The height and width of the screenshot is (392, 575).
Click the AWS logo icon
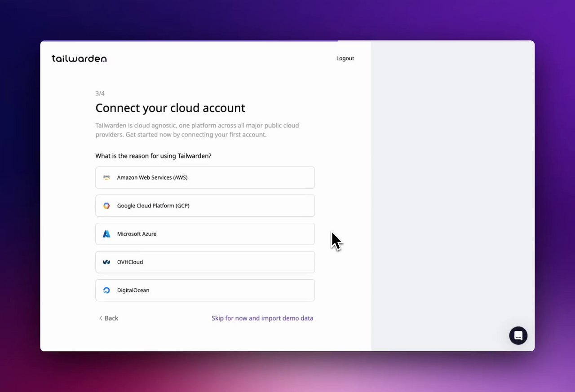(106, 177)
